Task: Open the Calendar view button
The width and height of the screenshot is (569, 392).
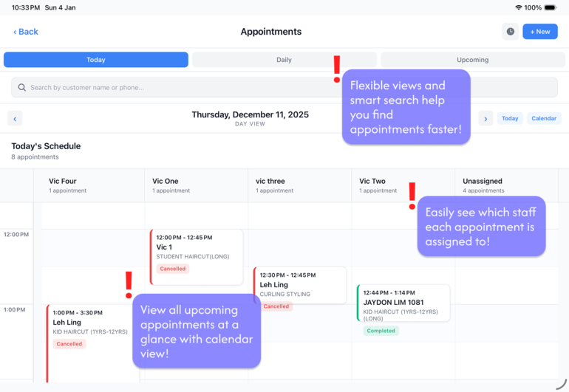Action: click(x=544, y=118)
